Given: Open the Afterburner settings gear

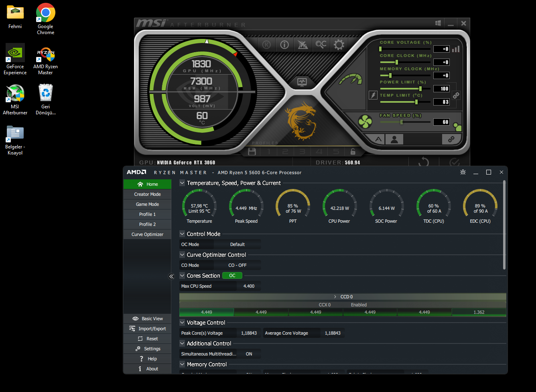Looking at the screenshot, I should tap(339, 45).
